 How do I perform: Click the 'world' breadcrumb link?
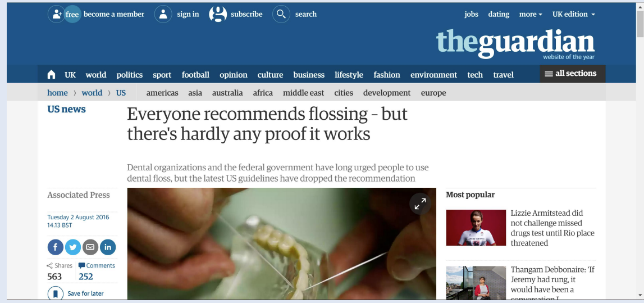[92, 93]
